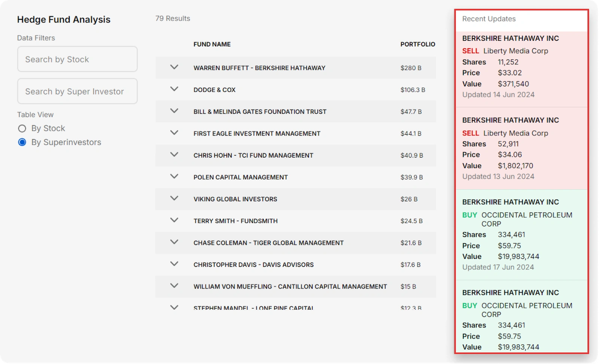Click chevron beside Chris Hohn - TCI Fund

pyautogui.click(x=174, y=155)
